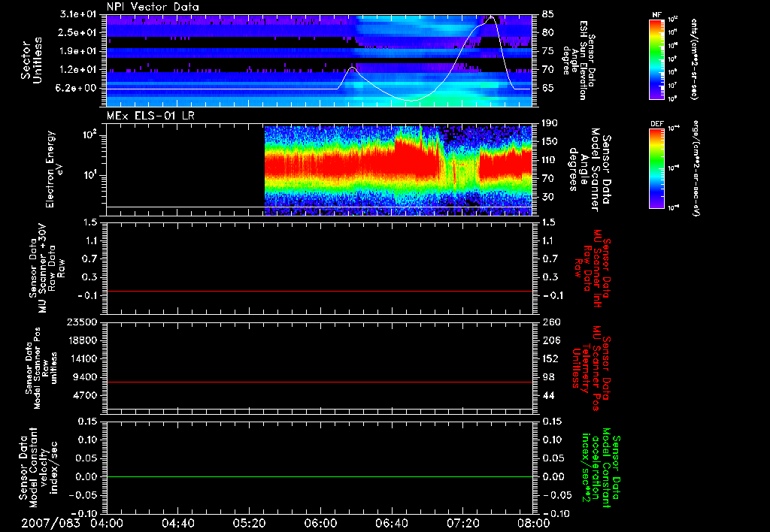The height and width of the screenshot is (532, 770).
Task: Select the green "Model Constant acceleration" label
Action: pos(601,467)
